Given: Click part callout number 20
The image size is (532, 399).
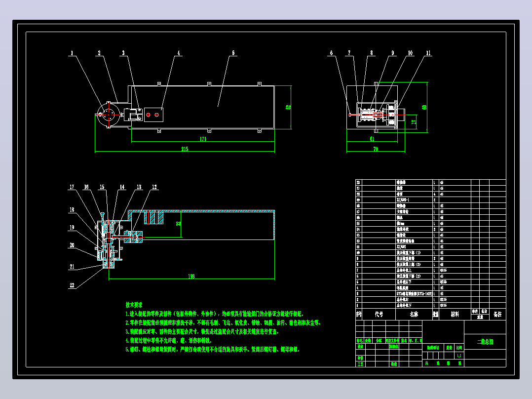Looking at the screenshot, I should tap(72, 245).
